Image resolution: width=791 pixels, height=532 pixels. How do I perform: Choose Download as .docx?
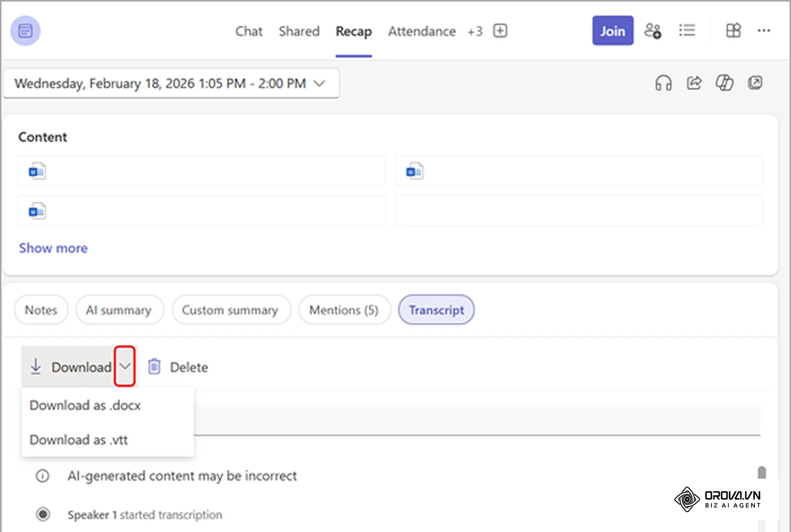pyautogui.click(x=107, y=405)
